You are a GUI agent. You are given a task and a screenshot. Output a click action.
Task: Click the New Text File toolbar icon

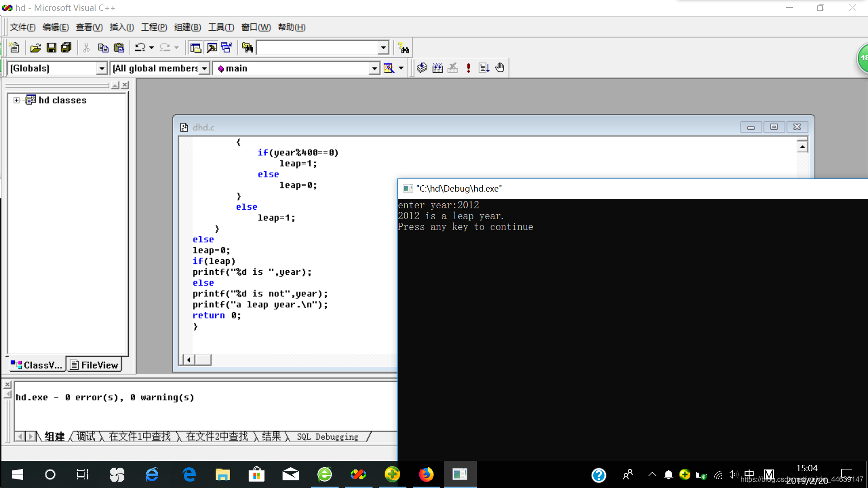14,47
